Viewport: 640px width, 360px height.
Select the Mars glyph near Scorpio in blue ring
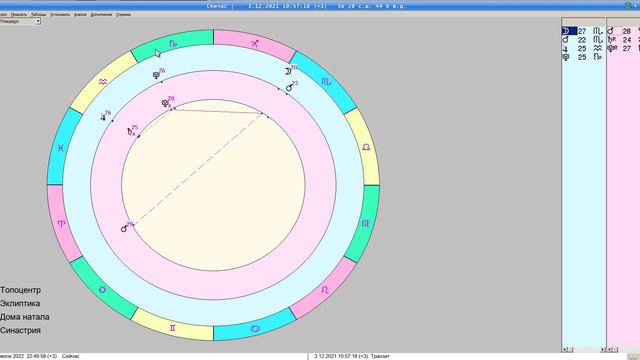tap(289, 87)
